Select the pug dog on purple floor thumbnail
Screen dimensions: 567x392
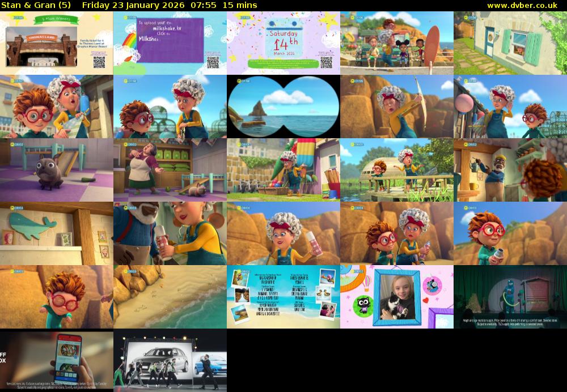tap(57, 170)
